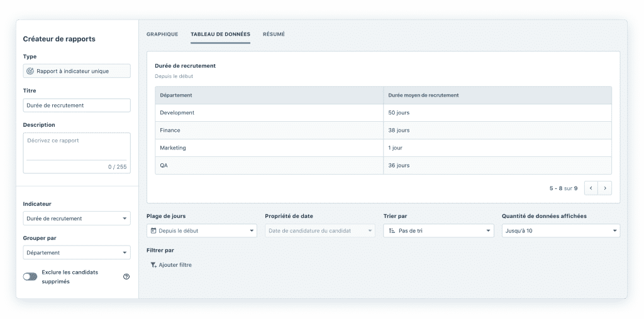
Task: Click the Ajouter filtre button
Action: (175, 265)
